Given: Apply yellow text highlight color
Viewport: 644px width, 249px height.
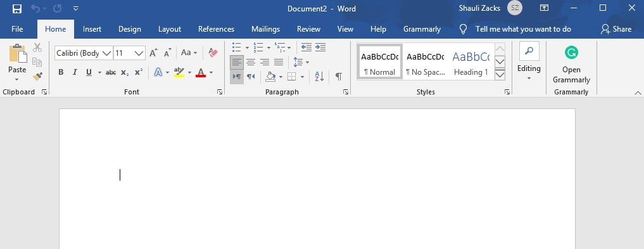Looking at the screenshot, I should tap(179, 72).
